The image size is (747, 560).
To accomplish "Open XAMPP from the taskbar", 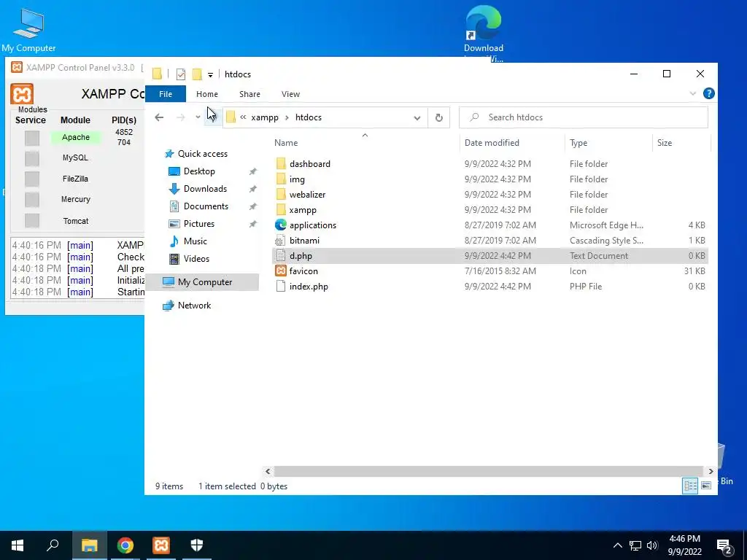I will tap(161, 545).
